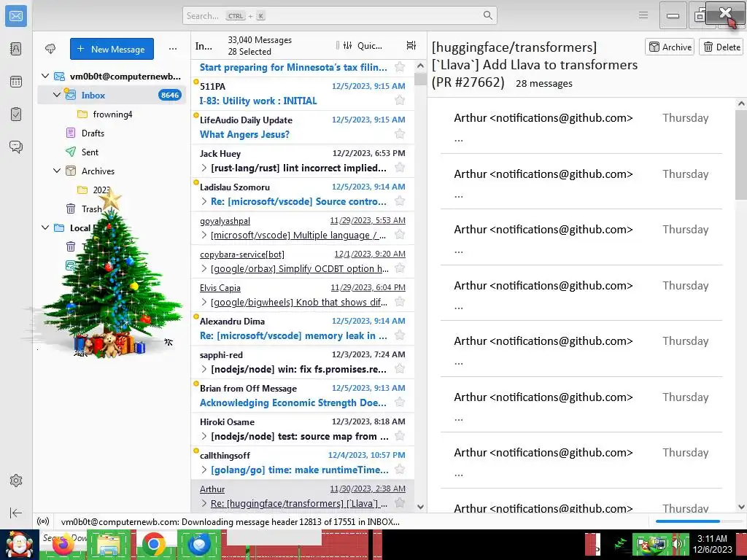Open the Address Book icon

point(16,49)
